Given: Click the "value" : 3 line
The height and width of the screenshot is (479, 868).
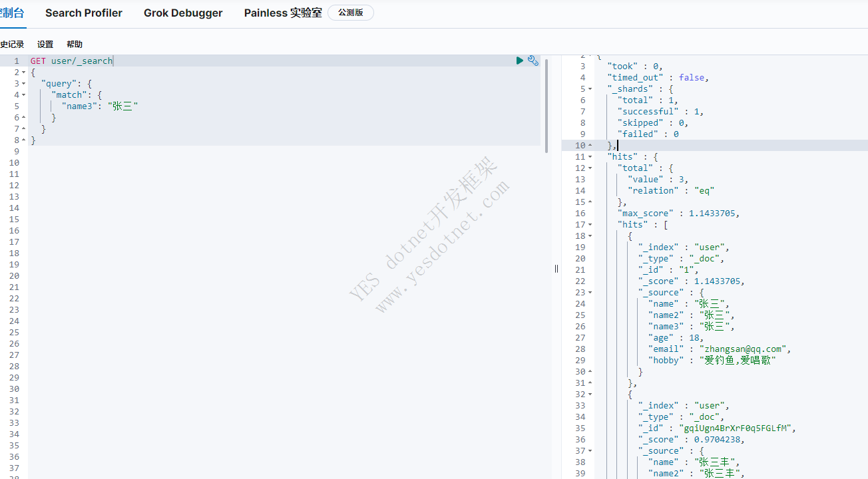Looking at the screenshot, I should 658,179.
